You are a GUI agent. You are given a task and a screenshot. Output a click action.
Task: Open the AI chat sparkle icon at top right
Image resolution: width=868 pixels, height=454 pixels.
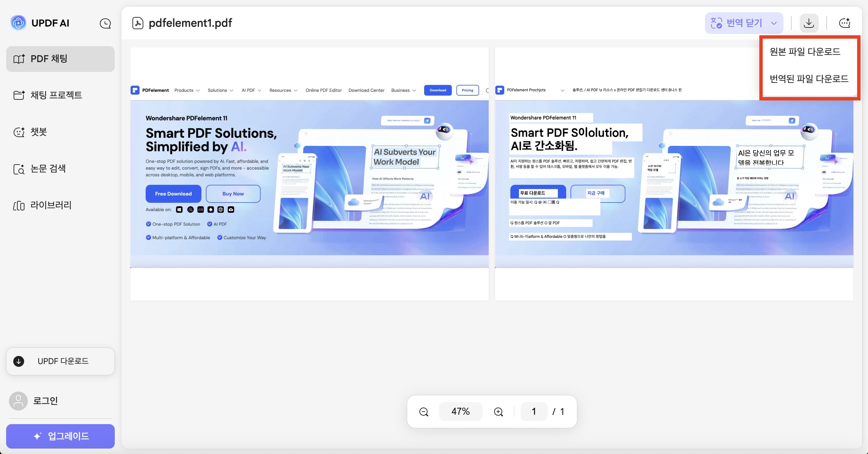tap(845, 23)
